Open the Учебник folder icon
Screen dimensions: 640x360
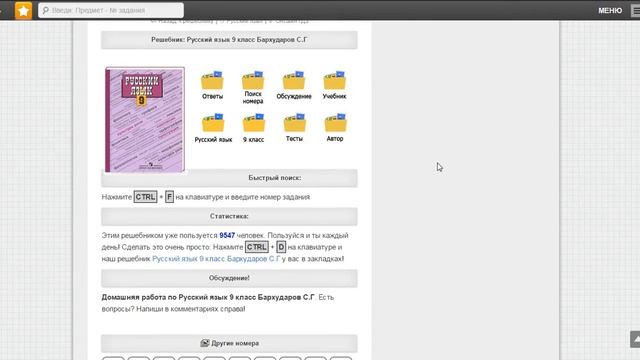point(334,80)
